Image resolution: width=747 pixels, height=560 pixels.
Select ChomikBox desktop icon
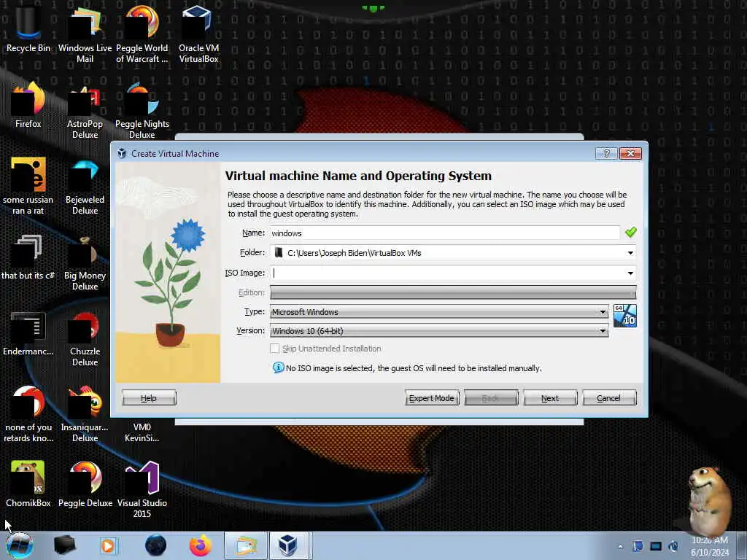point(28,483)
